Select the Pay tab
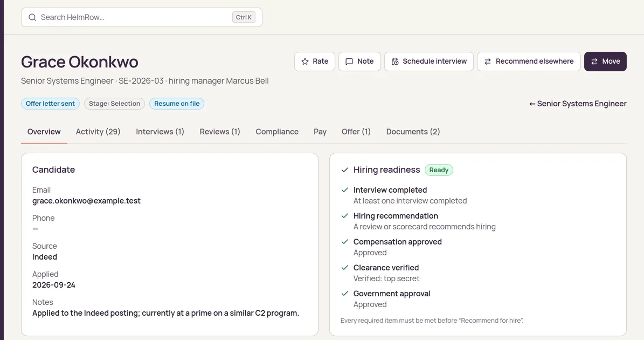644x340 pixels. (x=320, y=132)
